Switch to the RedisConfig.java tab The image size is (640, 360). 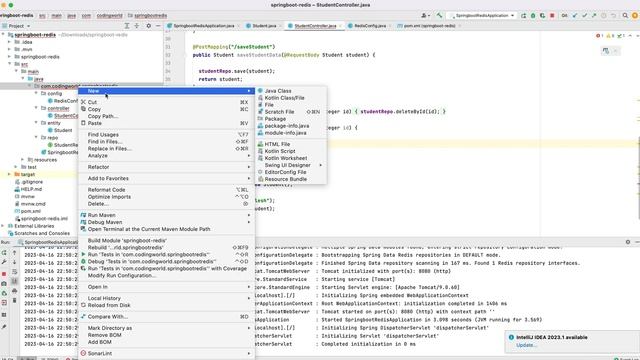pos(370,26)
